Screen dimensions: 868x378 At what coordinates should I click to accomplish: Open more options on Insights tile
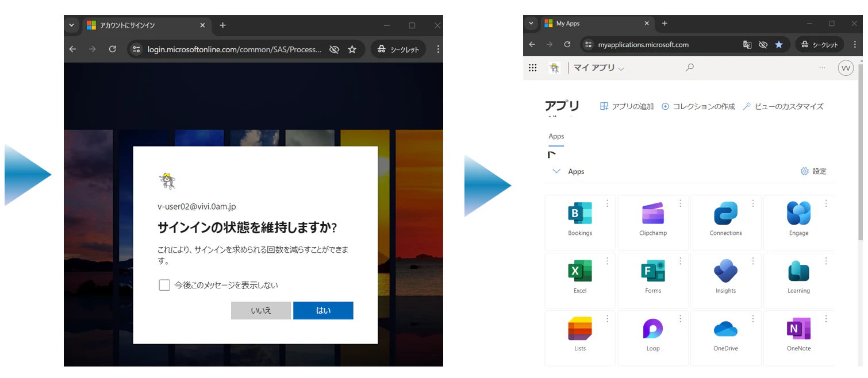[x=753, y=261]
